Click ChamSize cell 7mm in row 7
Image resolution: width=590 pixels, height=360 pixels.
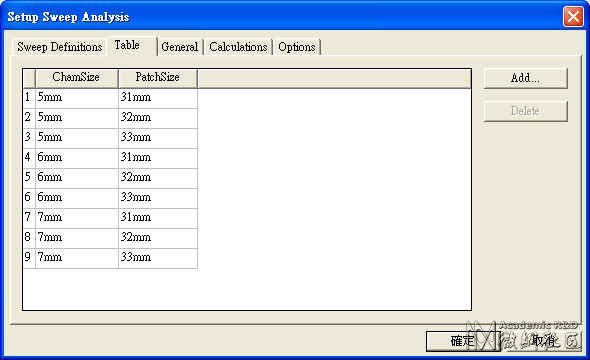77,218
